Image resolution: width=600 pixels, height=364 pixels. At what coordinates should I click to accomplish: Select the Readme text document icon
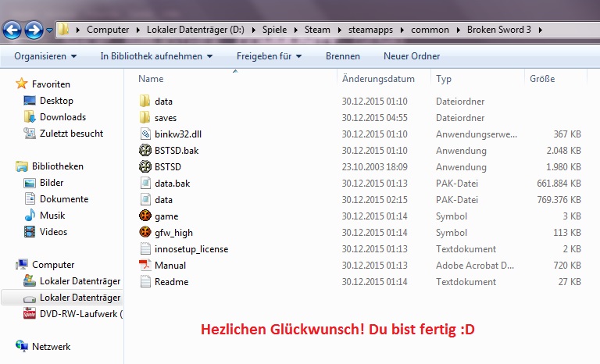[x=145, y=281]
